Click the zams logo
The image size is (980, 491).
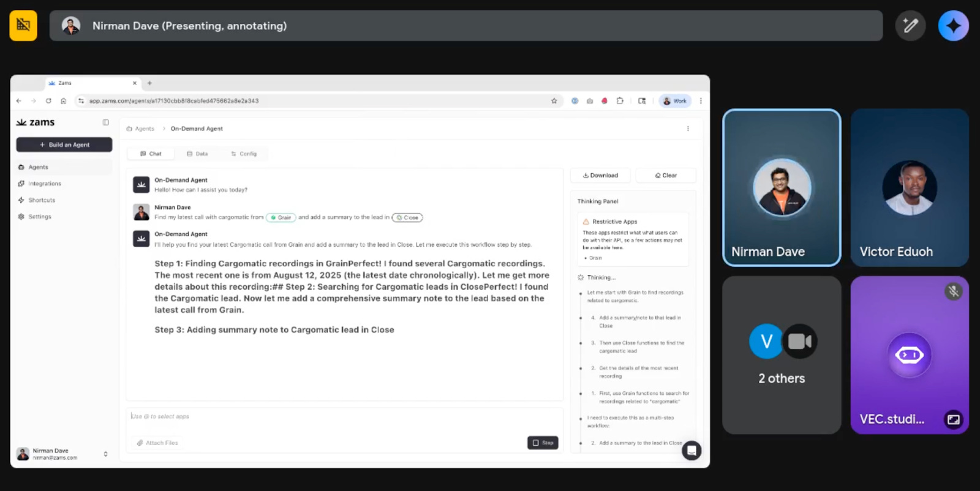36,122
